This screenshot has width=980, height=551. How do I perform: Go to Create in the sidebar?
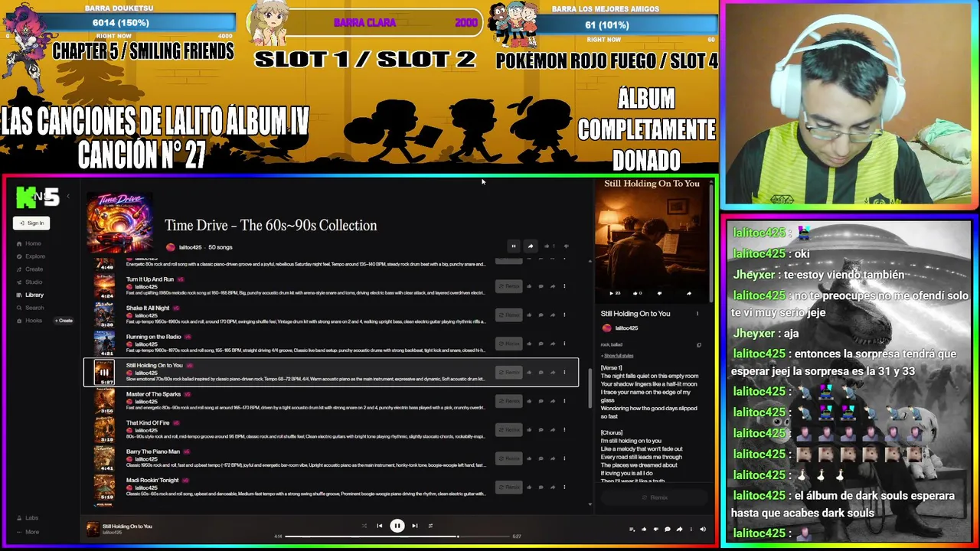pyautogui.click(x=30, y=269)
